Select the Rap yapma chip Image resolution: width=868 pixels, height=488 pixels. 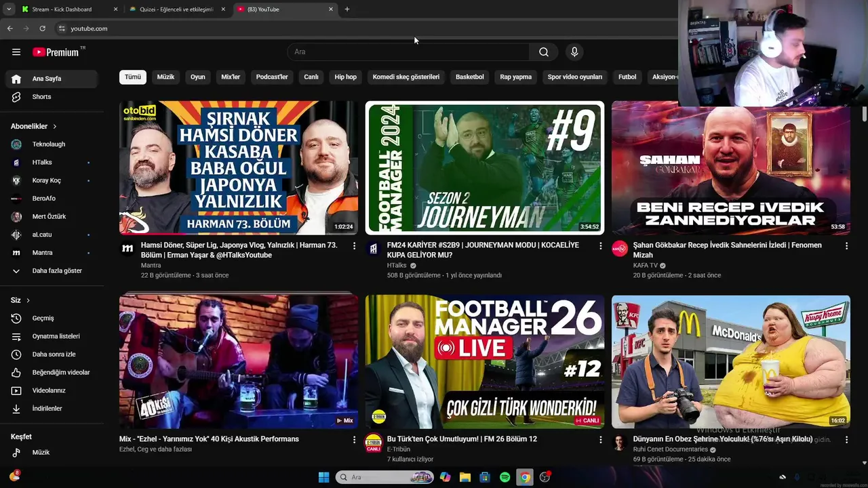point(516,77)
